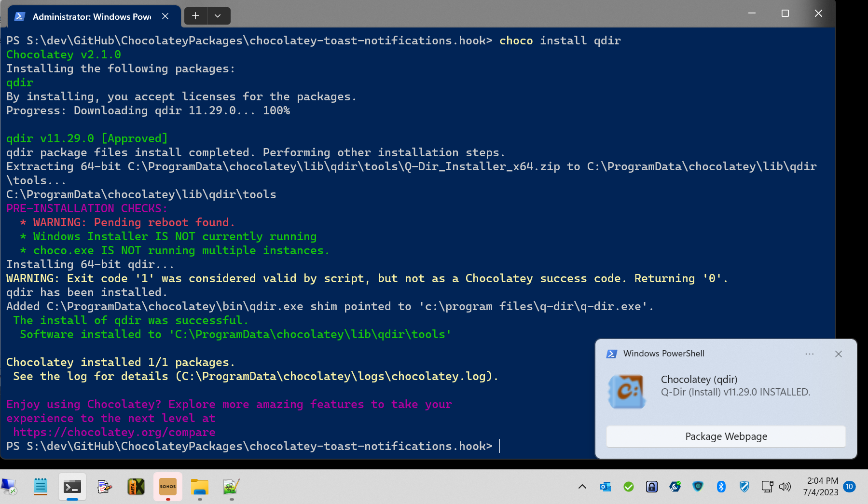Click the dark shield-with-eye tray icon

698,487
